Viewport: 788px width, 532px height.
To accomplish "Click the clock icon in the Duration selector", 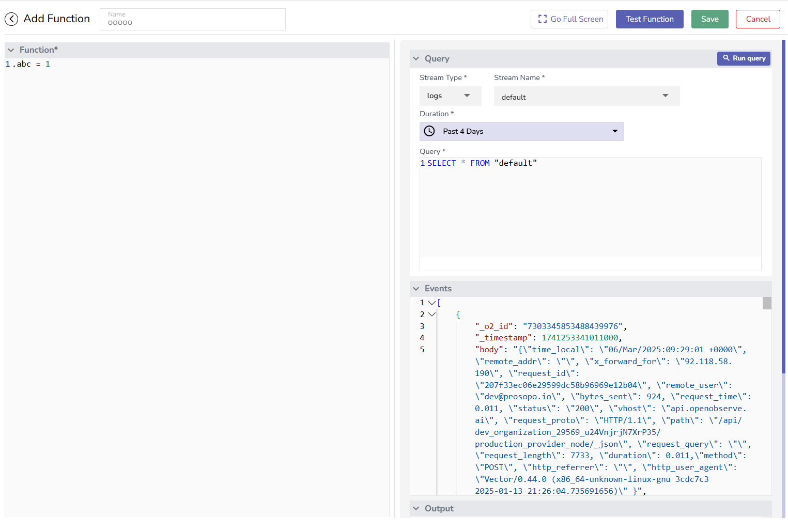I will (x=429, y=131).
